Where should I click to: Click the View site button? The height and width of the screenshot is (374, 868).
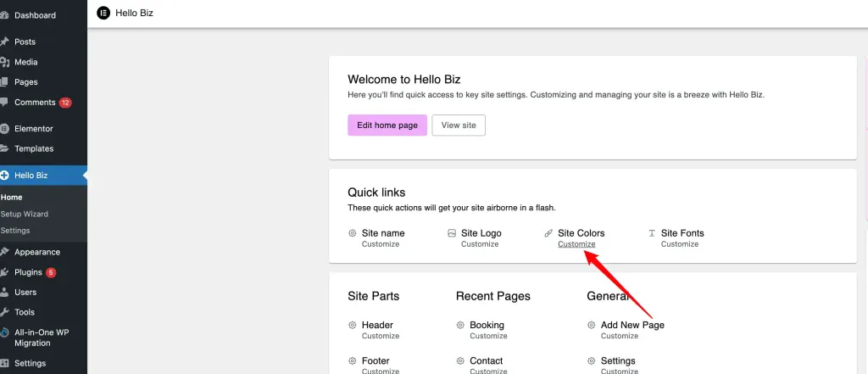[459, 126]
